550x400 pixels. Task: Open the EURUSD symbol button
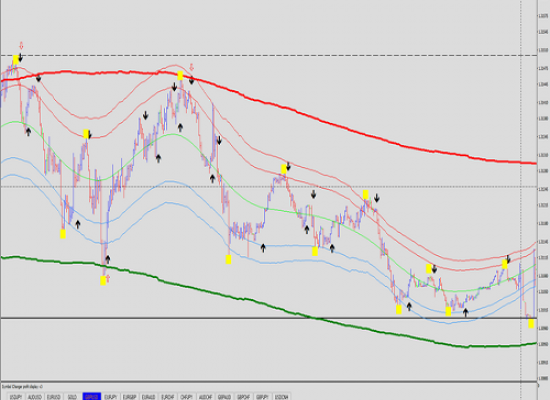click(x=54, y=397)
